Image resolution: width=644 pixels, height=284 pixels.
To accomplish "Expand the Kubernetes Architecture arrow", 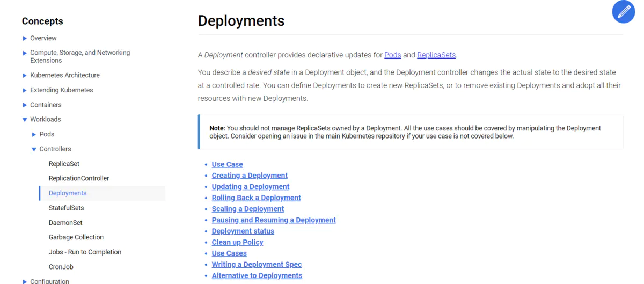I will (25, 76).
